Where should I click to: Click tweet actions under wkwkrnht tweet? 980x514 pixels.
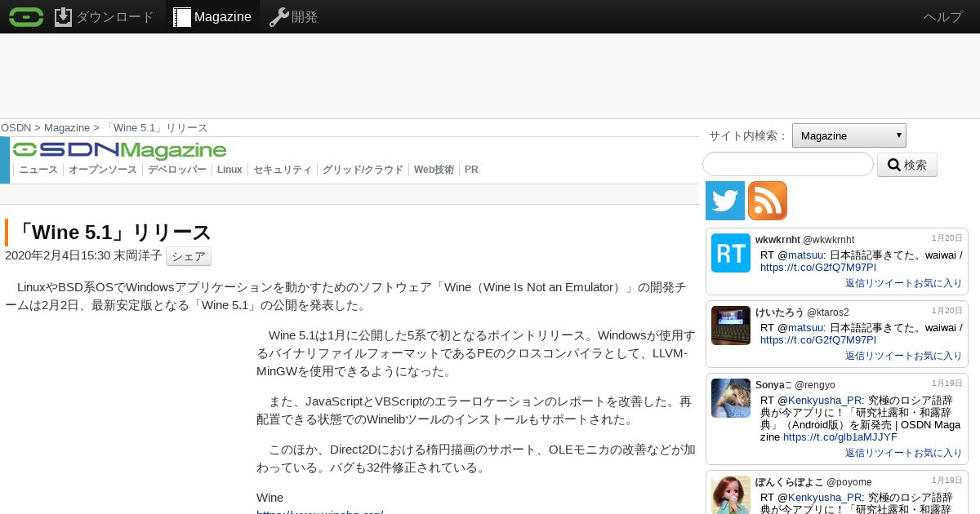[903, 283]
